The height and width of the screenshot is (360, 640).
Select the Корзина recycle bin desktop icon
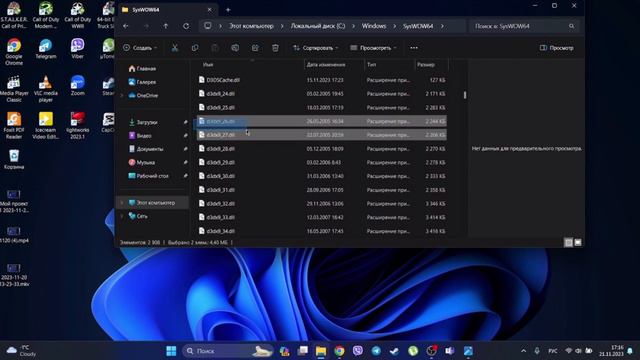(x=14, y=159)
